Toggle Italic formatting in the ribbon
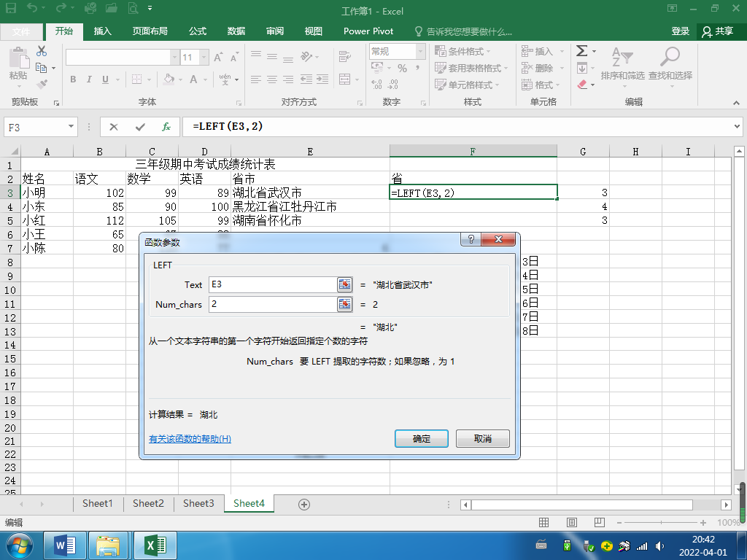 pyautogui.click(x=89, y=79)
